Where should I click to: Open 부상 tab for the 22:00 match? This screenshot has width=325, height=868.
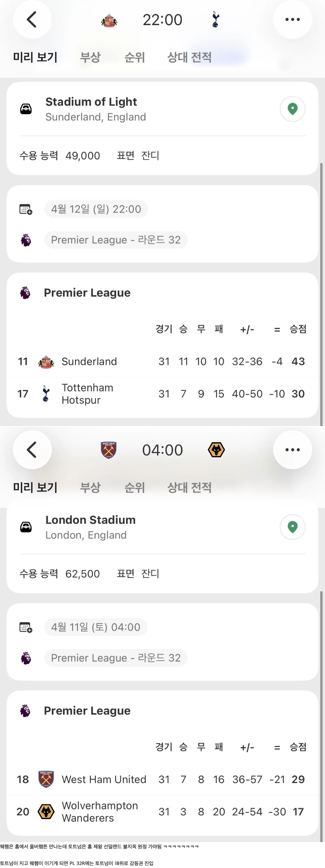[x=90, y=57]
